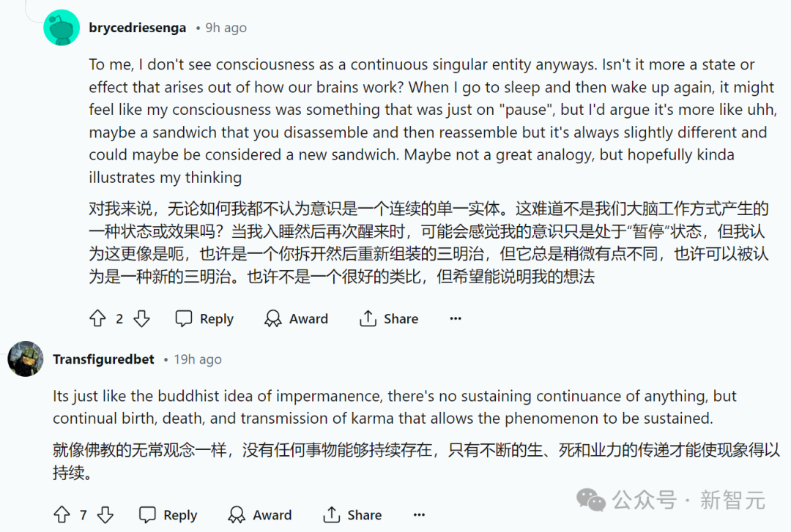Upvote brycedriesenga's comment
The height and width of the screenshot is (532, 791).
coord(97,319)
